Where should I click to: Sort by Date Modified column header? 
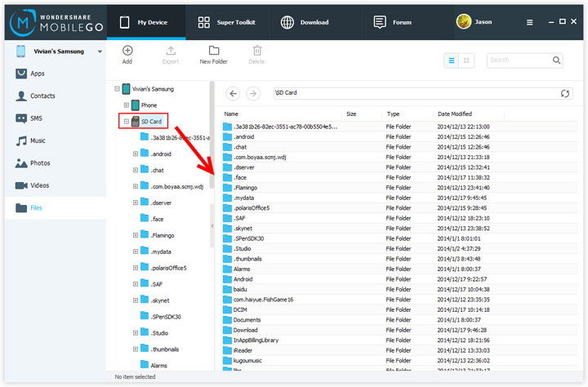point(455,114)
